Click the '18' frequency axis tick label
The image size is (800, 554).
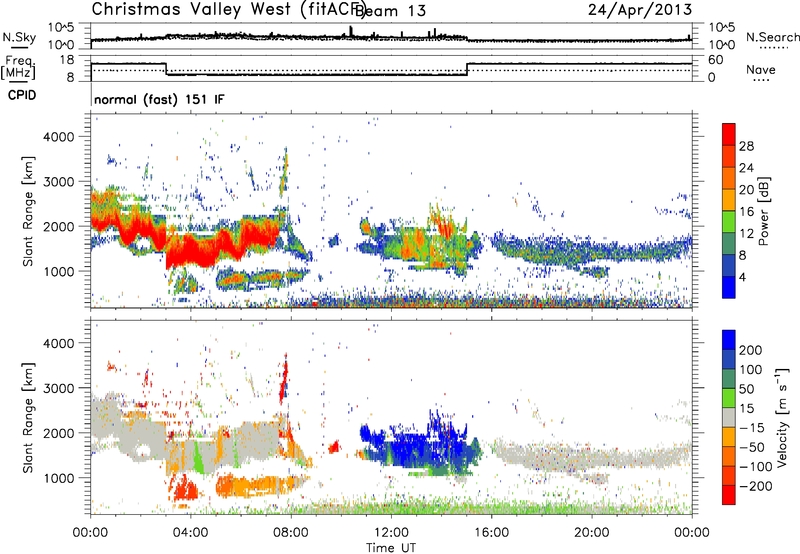[67, 60]
